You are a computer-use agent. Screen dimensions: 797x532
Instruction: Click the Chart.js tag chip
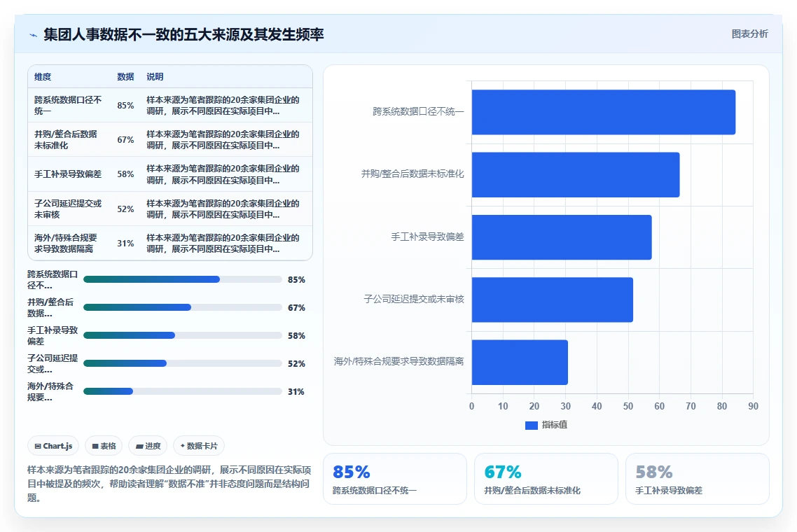click(x=53, y=446)
